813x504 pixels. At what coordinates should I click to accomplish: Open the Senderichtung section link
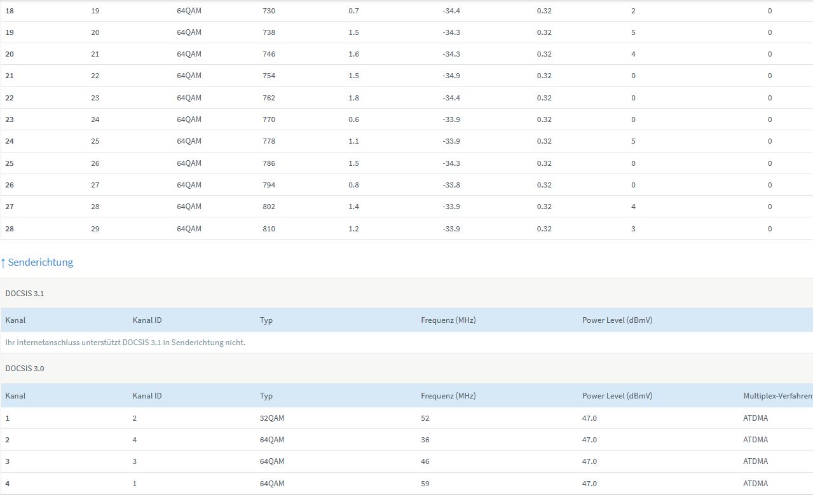(x=37, y=262)
